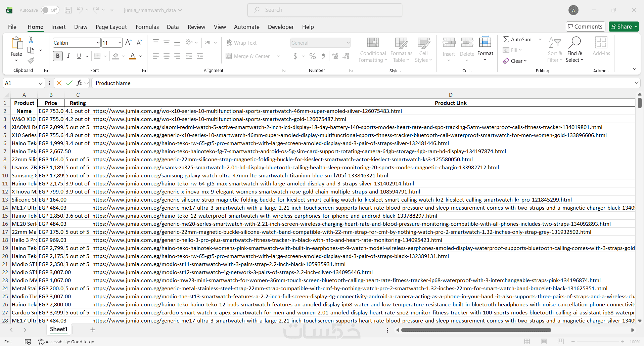The image size is (644, 346).
Task: Click the Cut scissors icon
Action: coord(31,40)
